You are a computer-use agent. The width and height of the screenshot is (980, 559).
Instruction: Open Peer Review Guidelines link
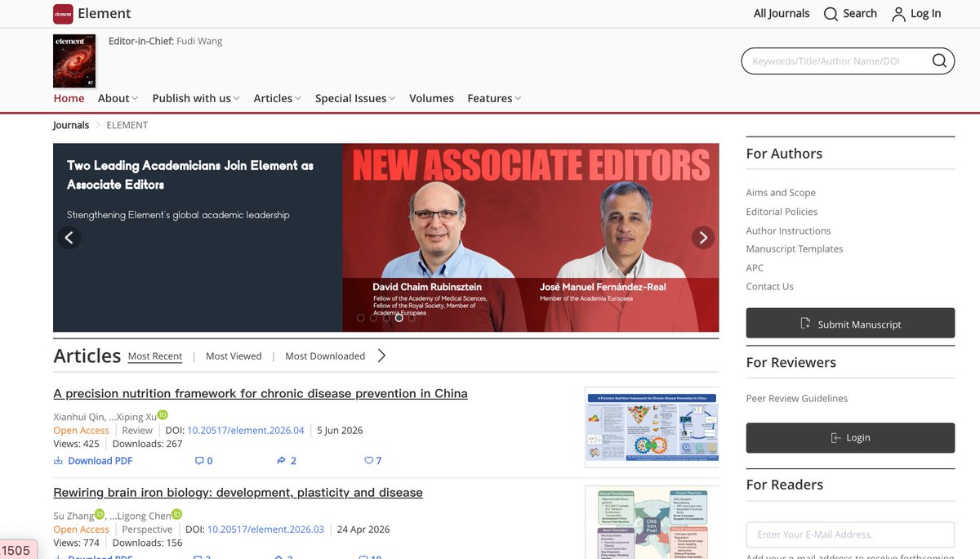[x=797, y=399]
